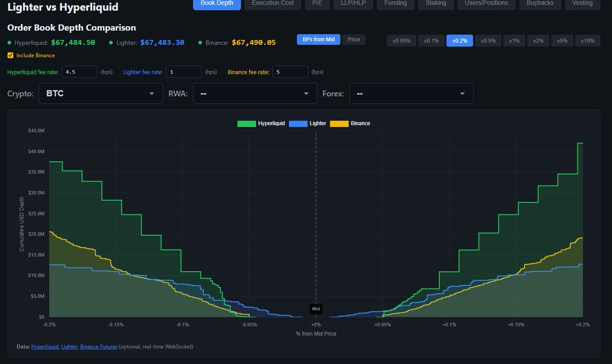The width and height of the screenshot is (612, 364).
Task: Set depth range to ±0.1%
Action: (x=431, y=41)
